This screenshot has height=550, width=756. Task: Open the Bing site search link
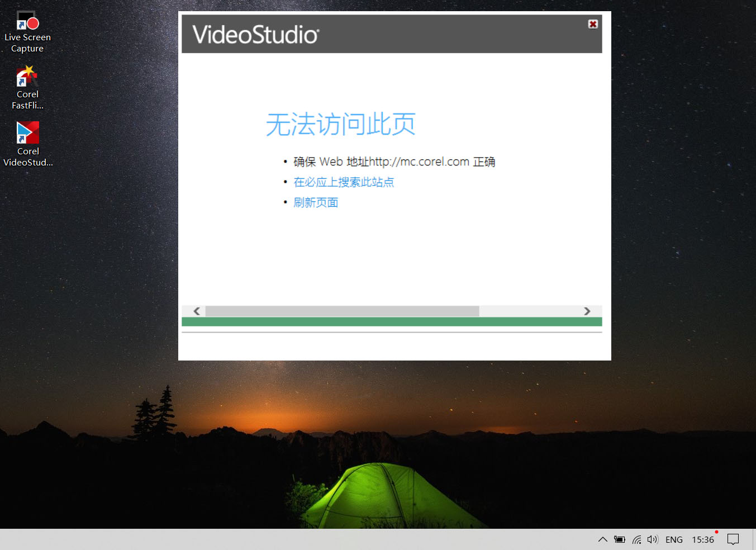coord(344,182)
